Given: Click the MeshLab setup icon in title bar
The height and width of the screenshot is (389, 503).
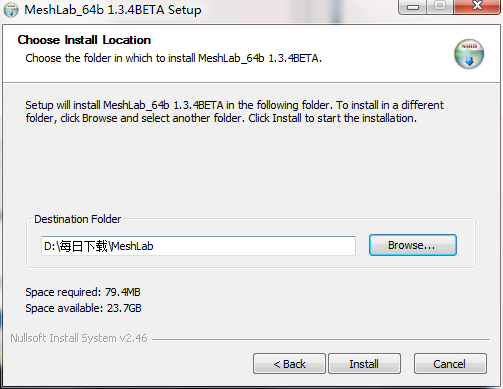Looking at the screenshot, I should click(11, 10).
